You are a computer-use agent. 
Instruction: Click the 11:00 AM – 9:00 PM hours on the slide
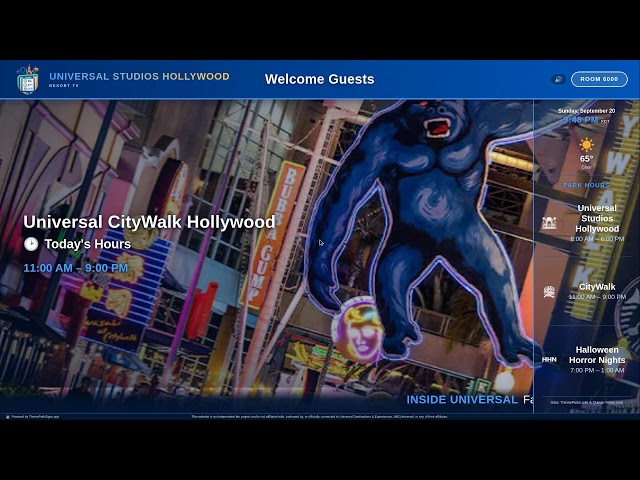[x=76, y=268]
